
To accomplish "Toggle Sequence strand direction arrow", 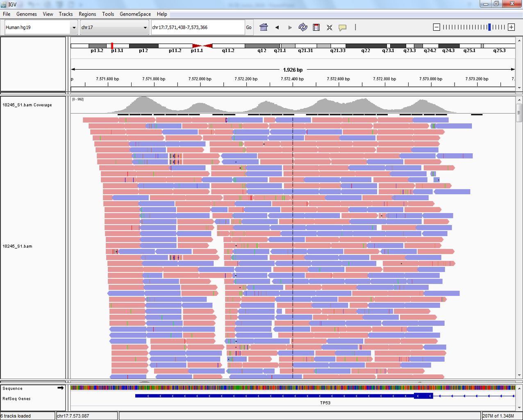I will [61, 388].
